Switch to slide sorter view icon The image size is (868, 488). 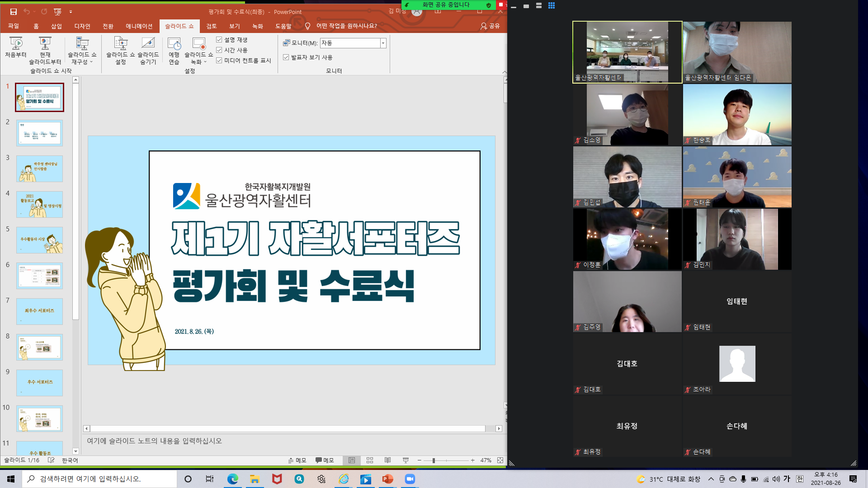(x=370, y=460)
